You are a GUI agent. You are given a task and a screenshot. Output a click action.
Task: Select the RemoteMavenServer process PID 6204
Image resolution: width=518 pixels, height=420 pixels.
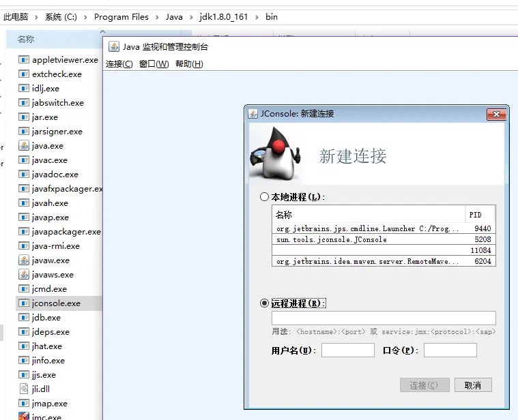point(384,261)
